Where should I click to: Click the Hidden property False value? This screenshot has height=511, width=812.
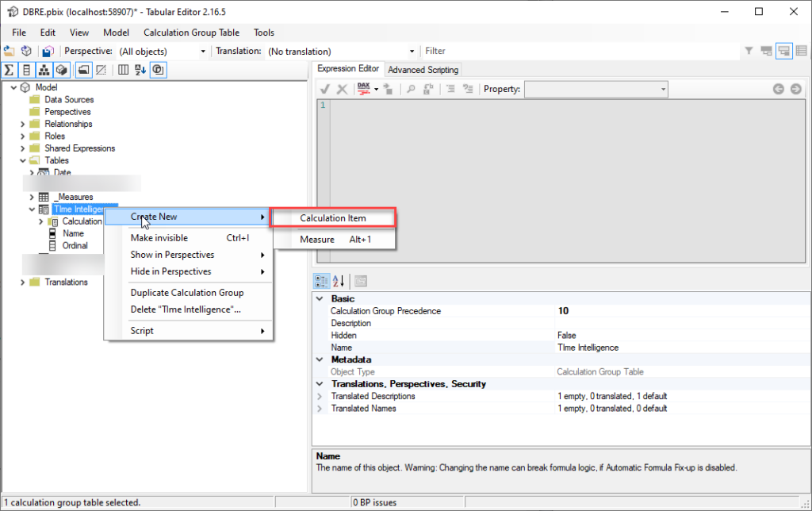pos(566,336)
